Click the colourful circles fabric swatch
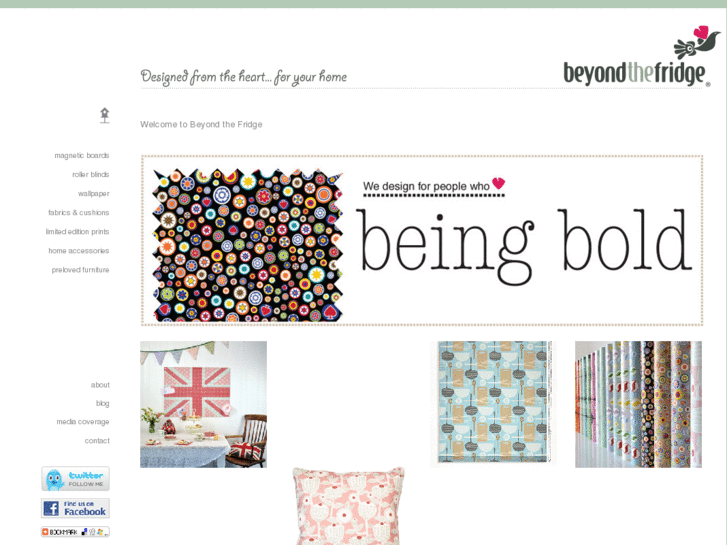The image size is (727, 545). click(x=248, y=245)
